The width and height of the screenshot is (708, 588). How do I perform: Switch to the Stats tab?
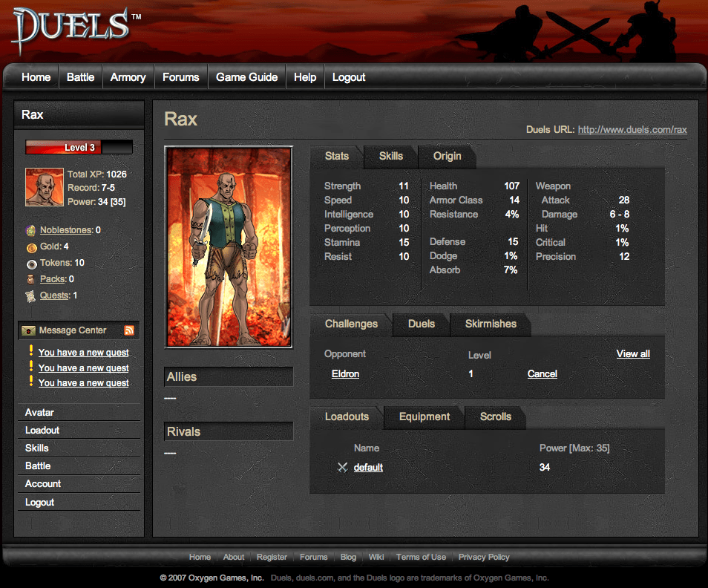coord(337,156)
